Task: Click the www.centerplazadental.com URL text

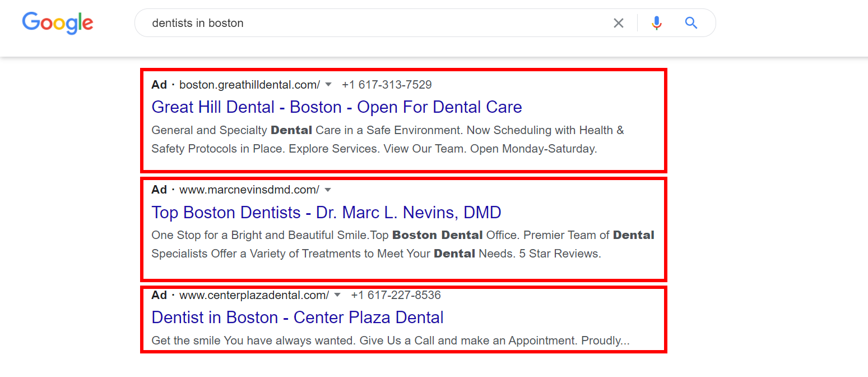Action: 254,295
